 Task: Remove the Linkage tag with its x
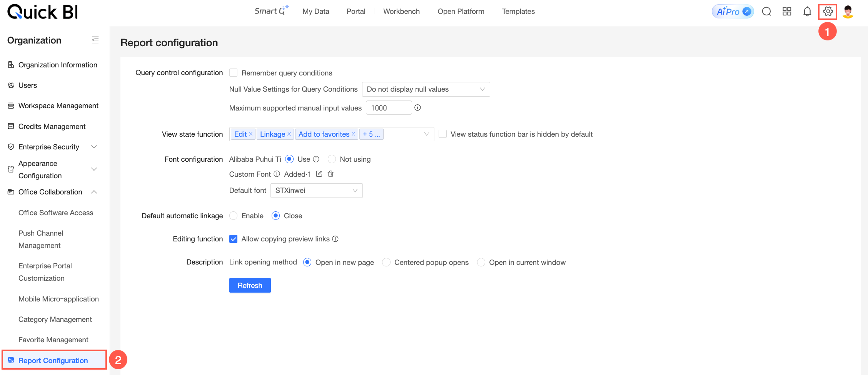(289, 134)
